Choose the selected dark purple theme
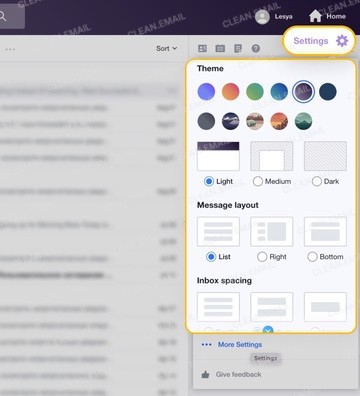360x396 pixels. click(x=303, y=92)
